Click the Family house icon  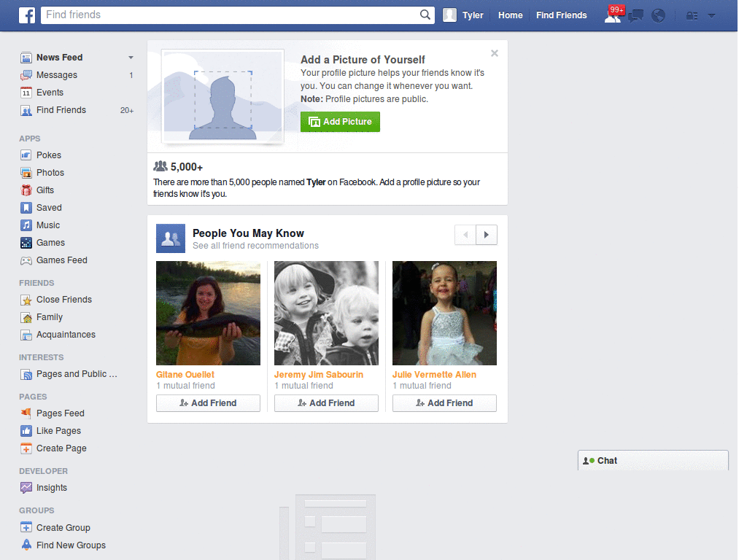coord(26,318)
